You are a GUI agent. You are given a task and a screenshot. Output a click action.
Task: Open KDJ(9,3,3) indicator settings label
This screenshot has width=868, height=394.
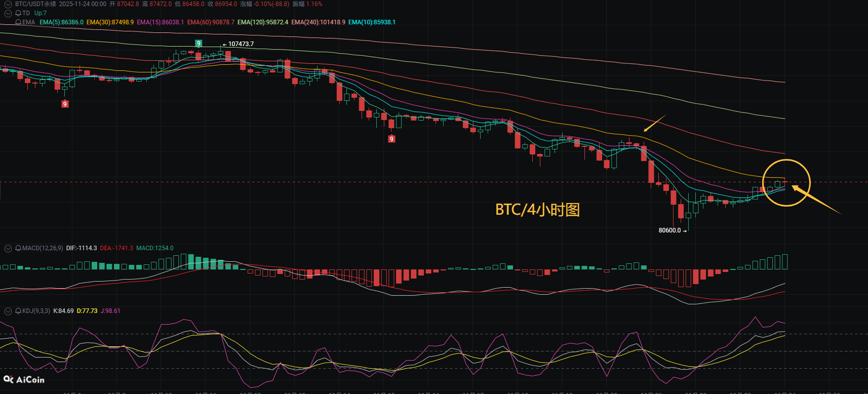(36, 311)
